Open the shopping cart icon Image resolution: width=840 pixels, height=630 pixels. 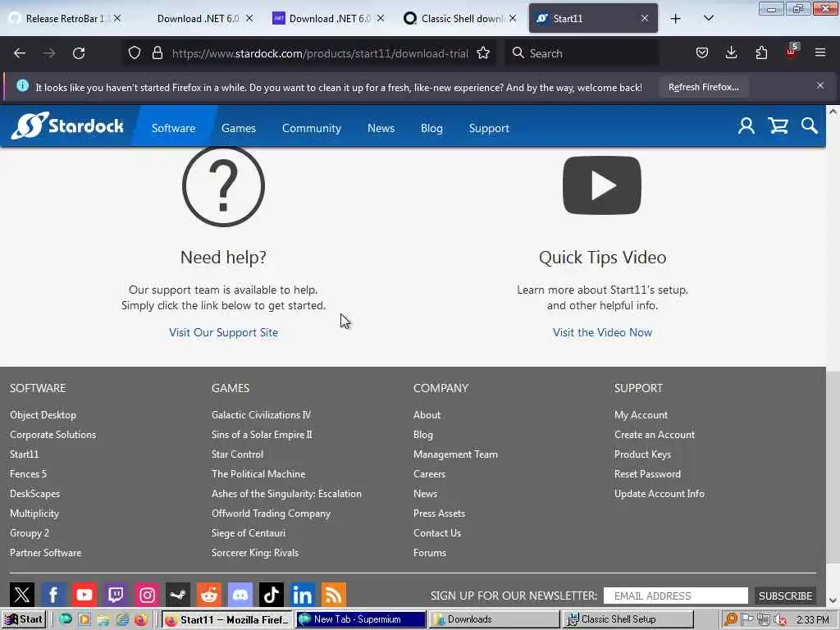[x=778, y=126]
